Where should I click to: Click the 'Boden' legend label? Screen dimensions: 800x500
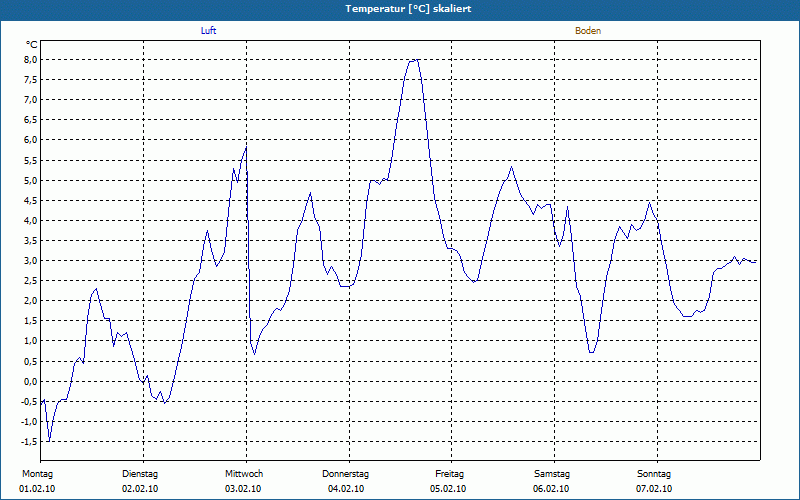click(x=588, y=31)
